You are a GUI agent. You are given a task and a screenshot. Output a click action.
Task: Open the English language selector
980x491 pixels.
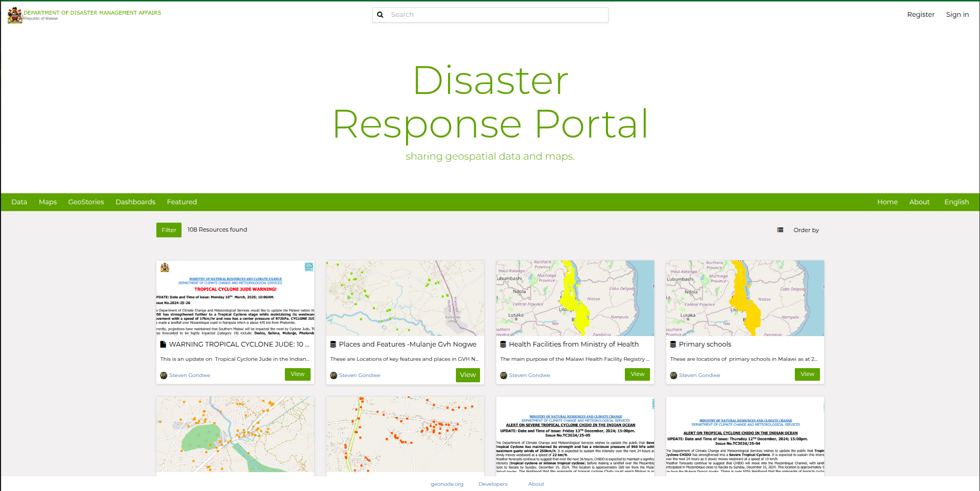click(x=956, y=202)
